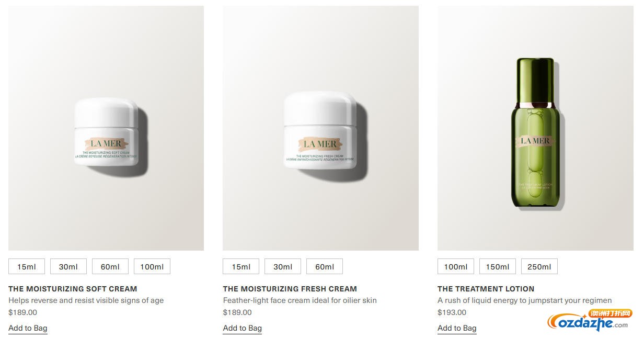Open The Moisturizing Fresh Cream title link
The width and height of the screenshot is (644, 338).
(290, 288)
